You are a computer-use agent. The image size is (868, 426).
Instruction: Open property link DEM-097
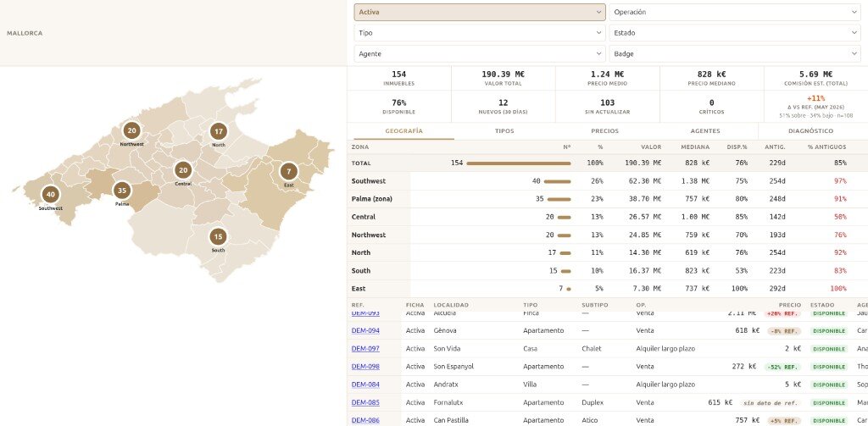tap(365, 349)
